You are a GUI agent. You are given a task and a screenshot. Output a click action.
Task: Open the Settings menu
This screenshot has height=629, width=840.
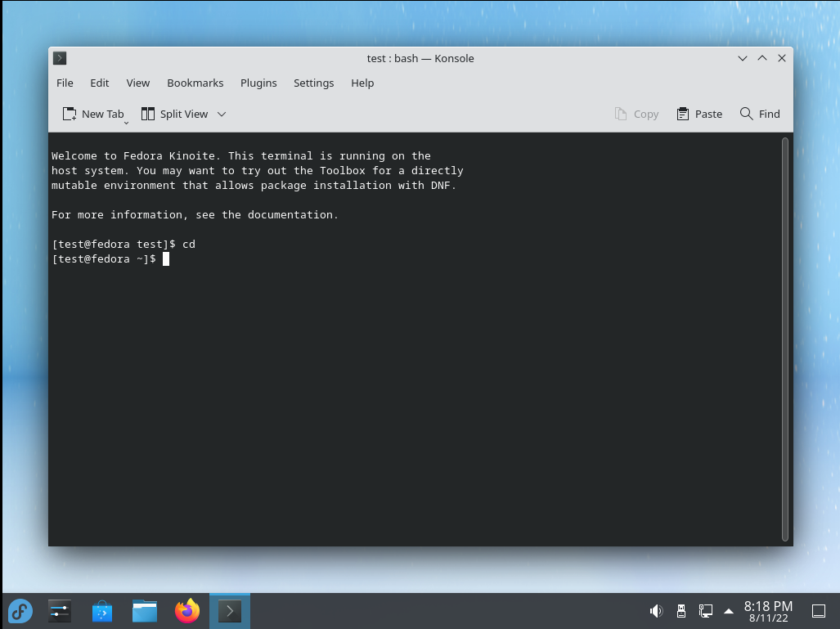pyautogui.click(x=313, y=83)
